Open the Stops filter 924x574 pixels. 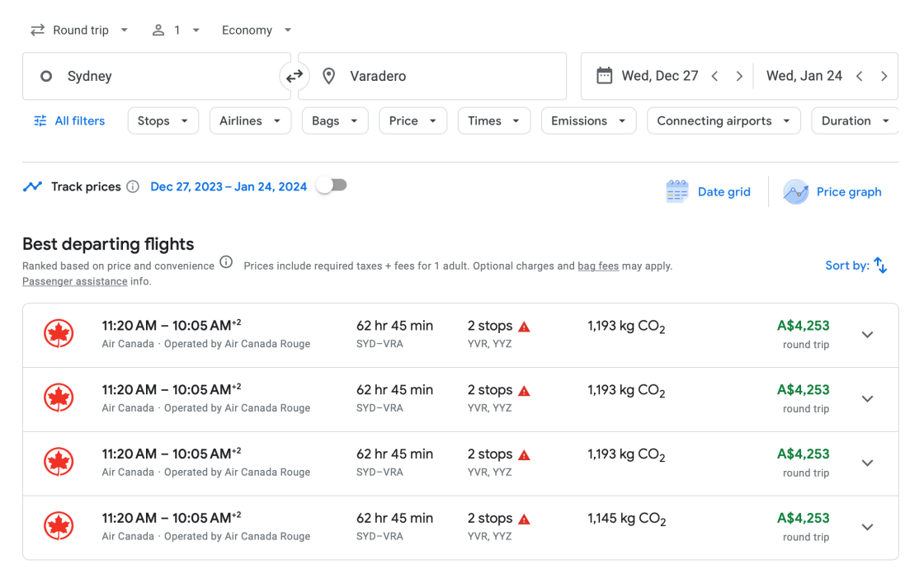point(163,120)
